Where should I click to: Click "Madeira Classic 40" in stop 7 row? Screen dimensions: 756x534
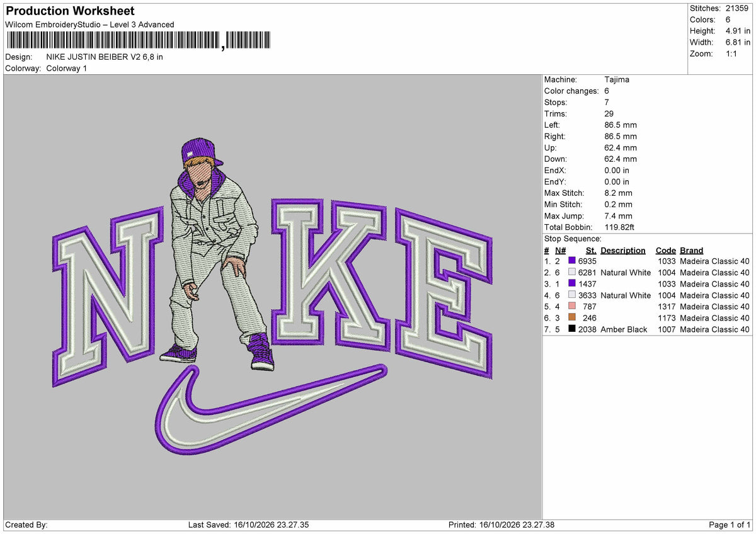tap(714, 329)
